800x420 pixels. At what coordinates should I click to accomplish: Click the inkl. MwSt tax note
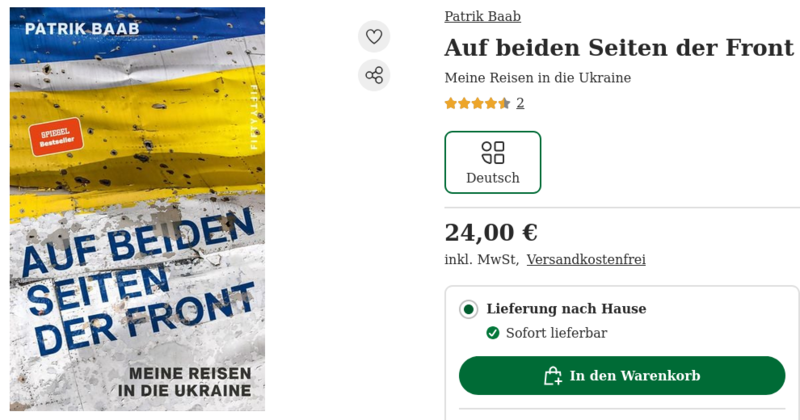(x=481, y=260)
